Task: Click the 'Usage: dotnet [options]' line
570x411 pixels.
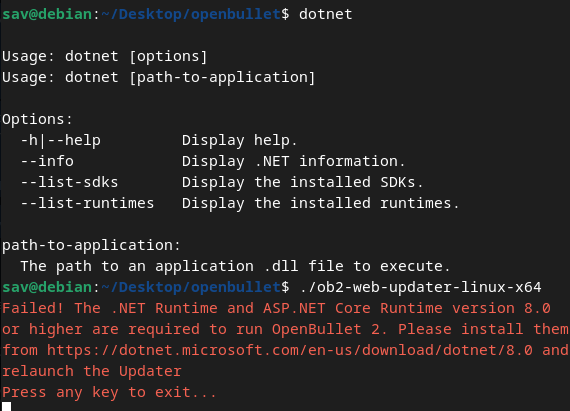Action: [x=105, y=56]
